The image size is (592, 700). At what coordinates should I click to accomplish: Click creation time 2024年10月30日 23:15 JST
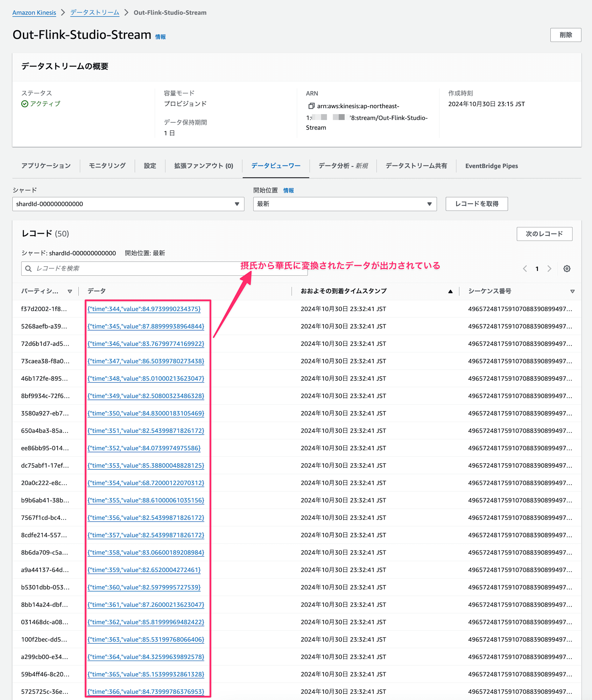486,104
